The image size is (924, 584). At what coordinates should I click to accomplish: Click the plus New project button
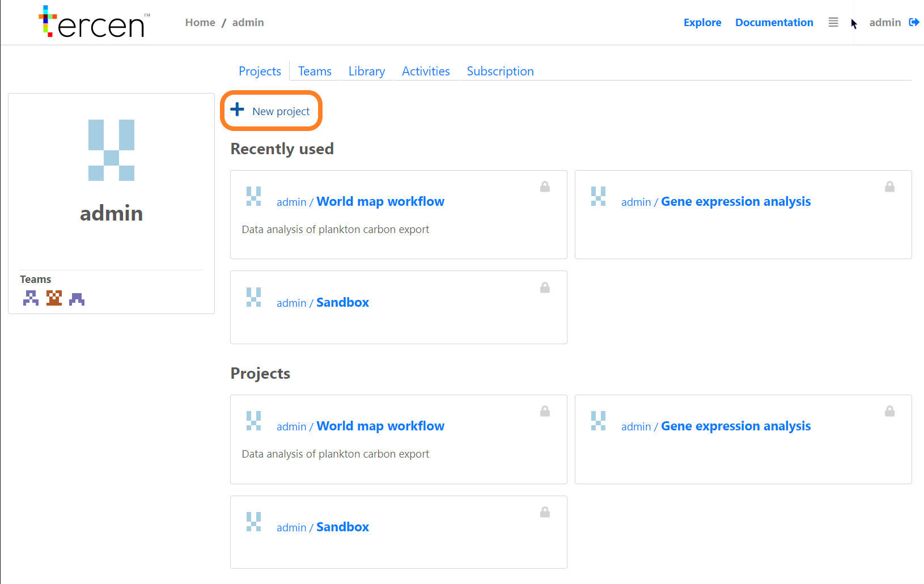tap(270, 111)
